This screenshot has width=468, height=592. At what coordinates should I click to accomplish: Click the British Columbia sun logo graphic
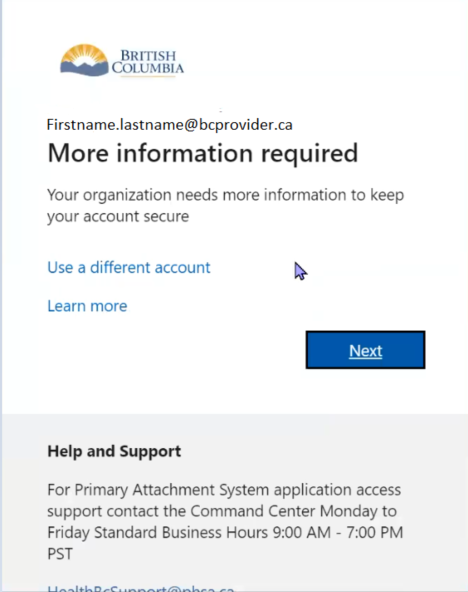[84, 60]
